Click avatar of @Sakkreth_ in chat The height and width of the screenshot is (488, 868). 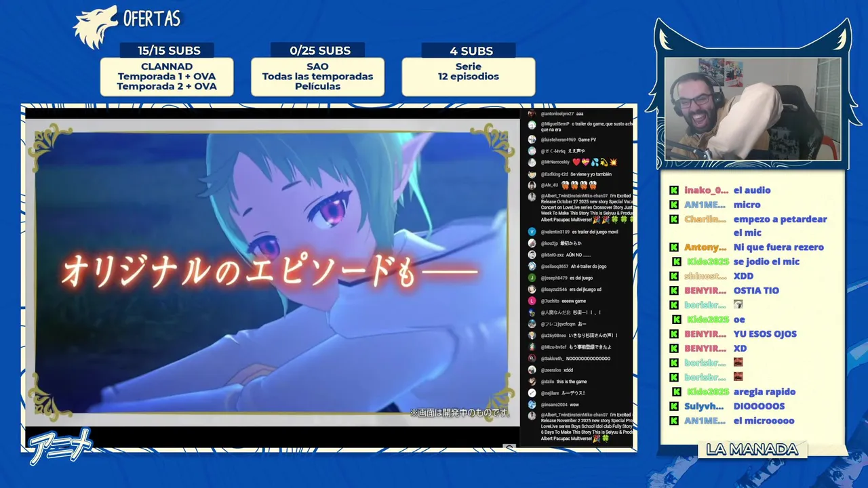[532, 359]
